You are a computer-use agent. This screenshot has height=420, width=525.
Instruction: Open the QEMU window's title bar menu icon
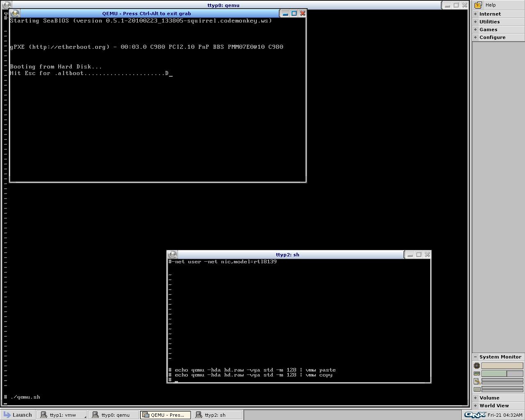15,14
